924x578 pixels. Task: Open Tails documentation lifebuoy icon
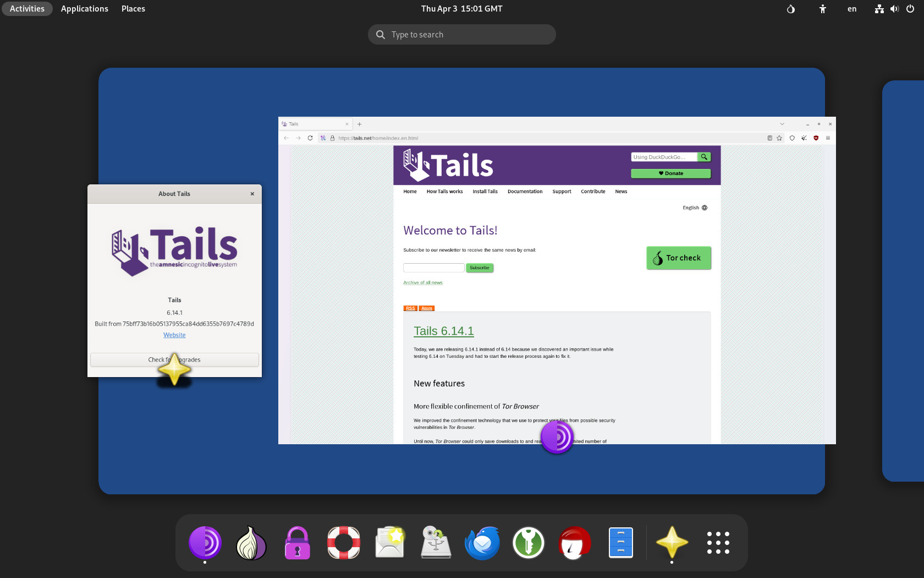point(344,543)
